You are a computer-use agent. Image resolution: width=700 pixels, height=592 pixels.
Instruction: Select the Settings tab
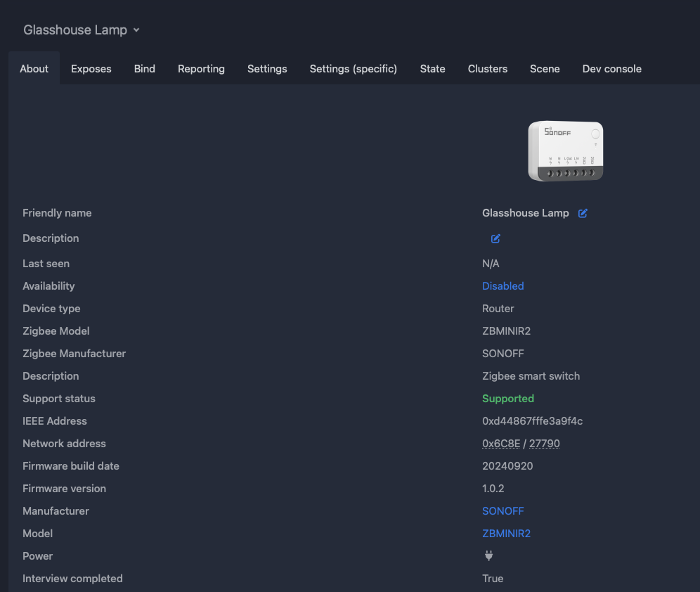click(x=267, y=69)
